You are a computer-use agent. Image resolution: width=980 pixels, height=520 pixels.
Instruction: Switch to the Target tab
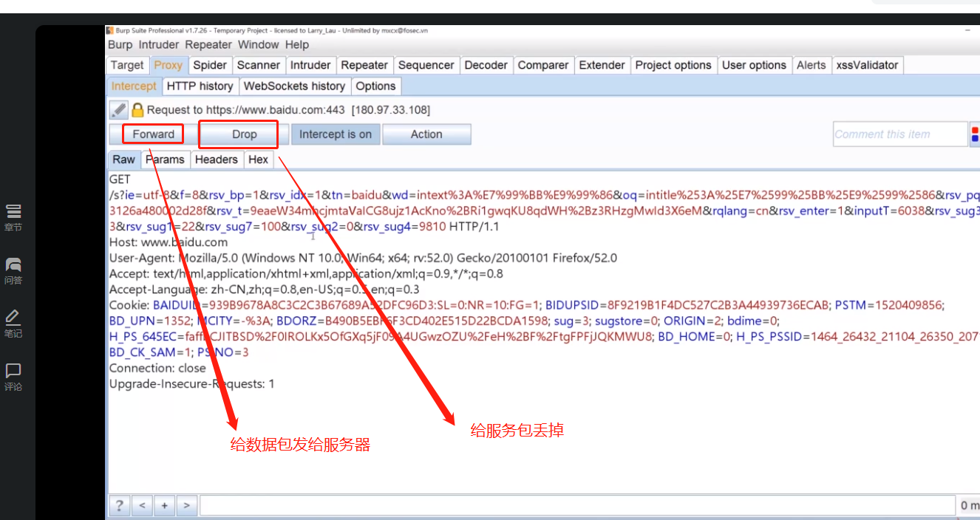click(127, 65)
